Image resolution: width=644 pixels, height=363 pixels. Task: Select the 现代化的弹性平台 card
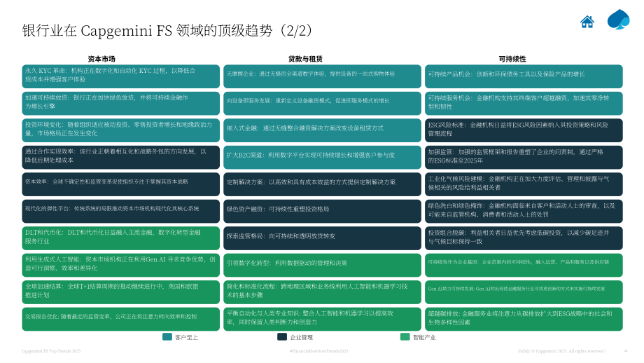[x=120, y=212]
